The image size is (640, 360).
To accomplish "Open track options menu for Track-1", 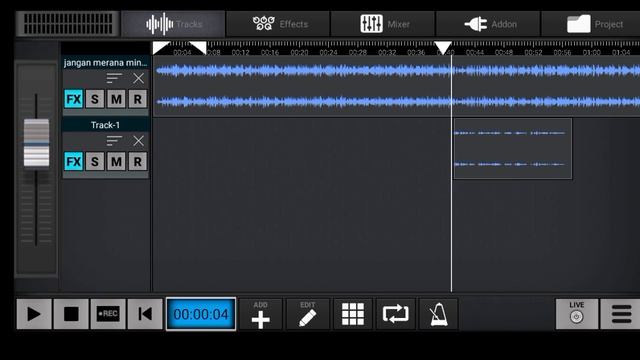I will tap(114, 140).
